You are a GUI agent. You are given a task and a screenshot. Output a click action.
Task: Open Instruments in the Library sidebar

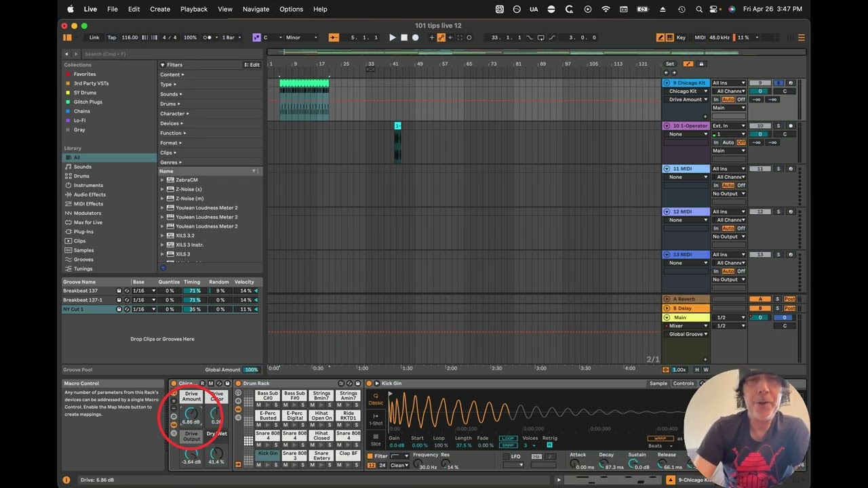[x=88, y=185]
